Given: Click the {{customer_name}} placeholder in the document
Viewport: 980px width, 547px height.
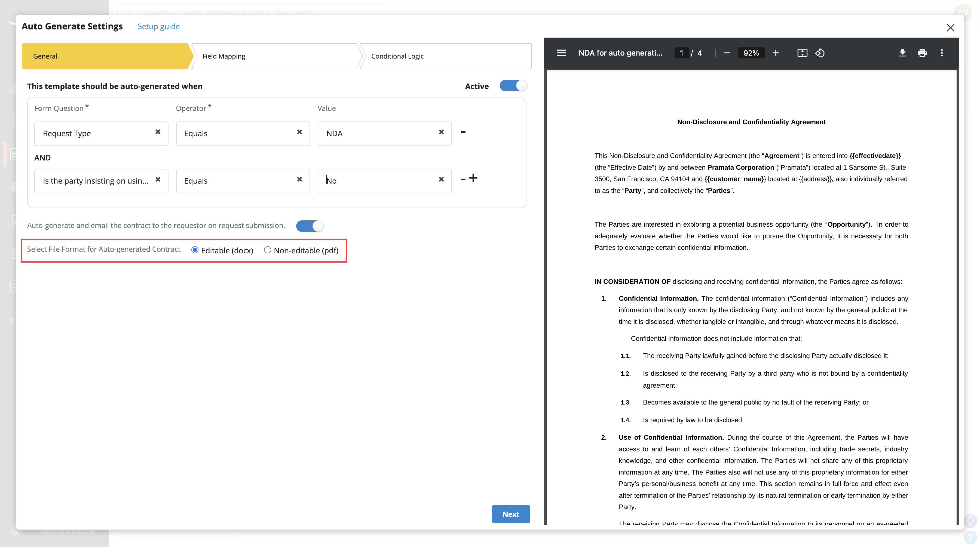Looking at the screenshot, I should point(735,179).
